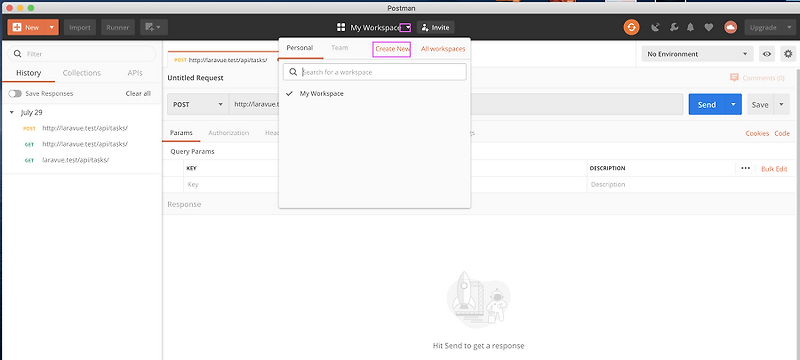The height and width of the screenshot is (360, 800).
Task: Click the Create New workspace link
Action: coord(392,49)
